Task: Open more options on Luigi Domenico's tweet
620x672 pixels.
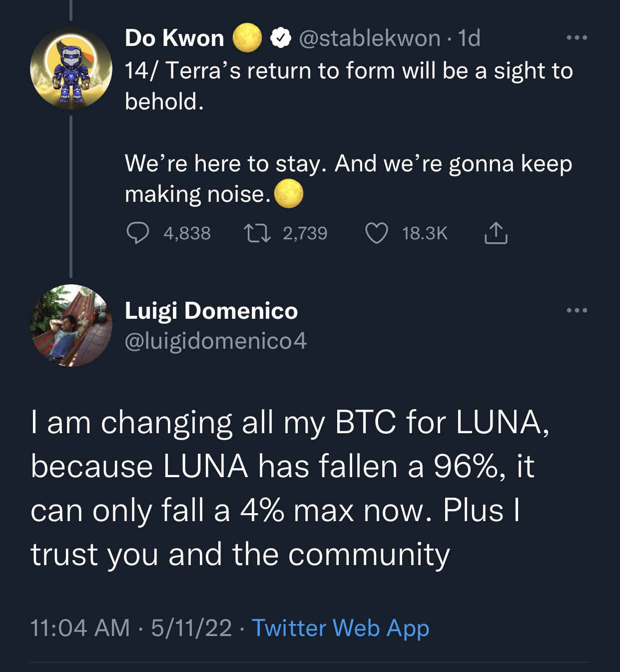Action: [x=577, y=310]
